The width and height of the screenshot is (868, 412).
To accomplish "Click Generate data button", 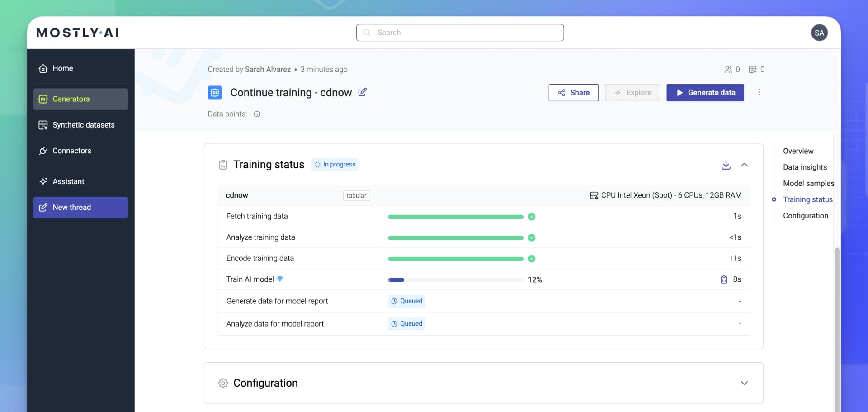I will pos(705,93).
